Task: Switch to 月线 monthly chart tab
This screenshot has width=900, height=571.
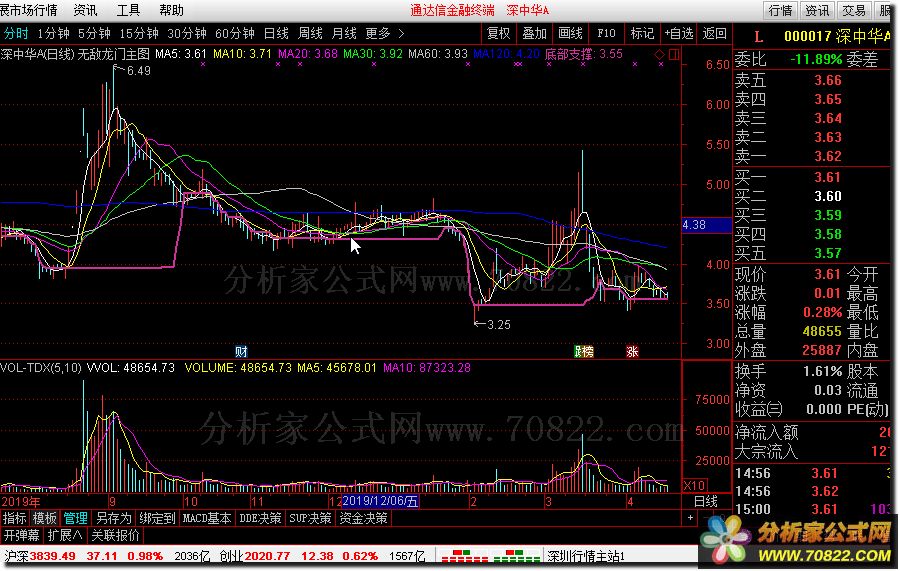Action: pos(344,34)
